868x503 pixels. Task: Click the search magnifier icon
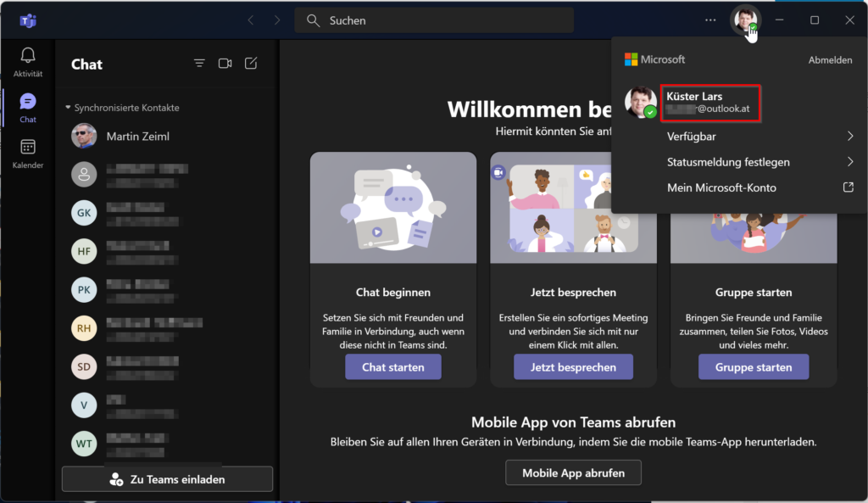click(314, 20)
